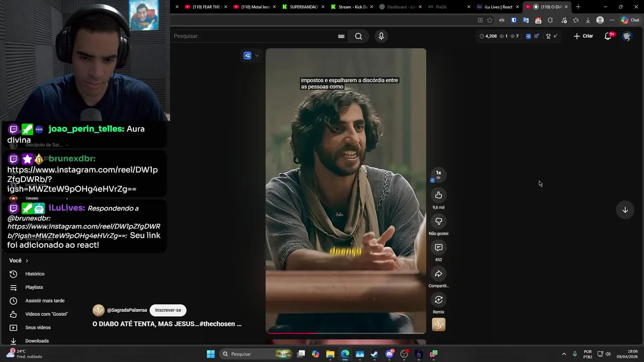This screenshot has width=644, height=362.
Task: Open Vídeos com "Gostei" in sidebar
Action: pos(46,314)
